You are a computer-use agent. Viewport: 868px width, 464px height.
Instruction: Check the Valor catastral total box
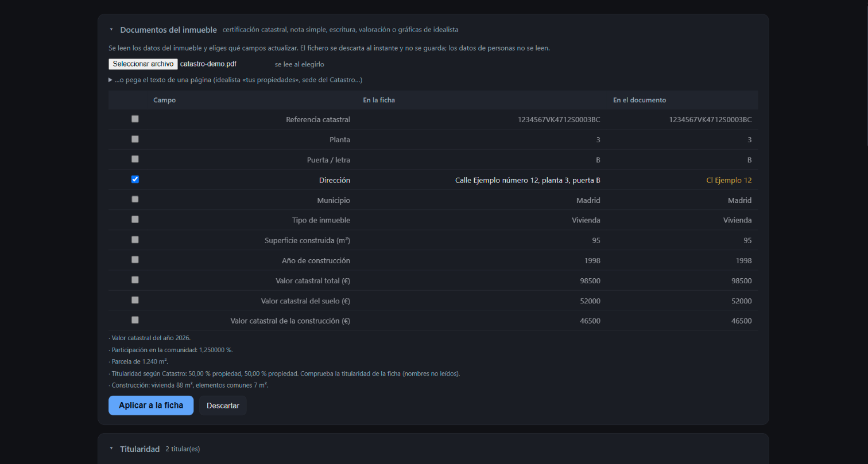coord(135,280)
